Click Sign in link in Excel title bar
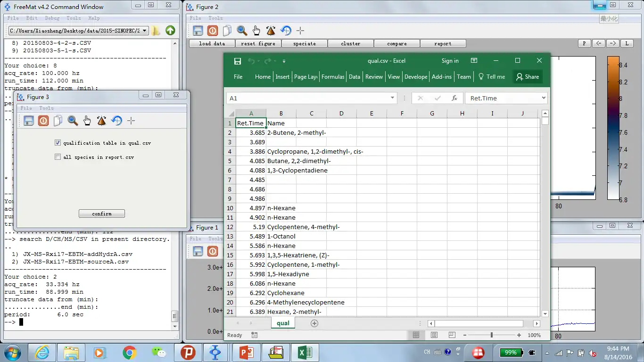Viewport: 644px width, 362px height. point(450,61)
